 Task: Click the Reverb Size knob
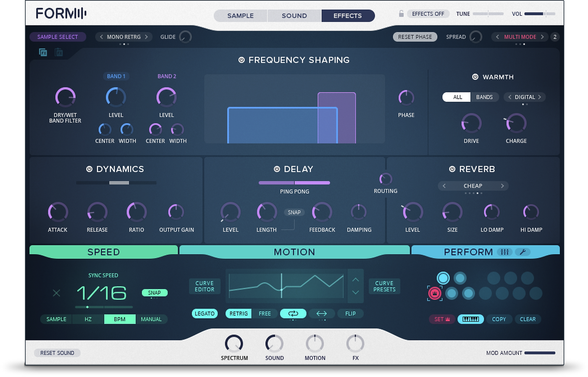tap(452, 212)
